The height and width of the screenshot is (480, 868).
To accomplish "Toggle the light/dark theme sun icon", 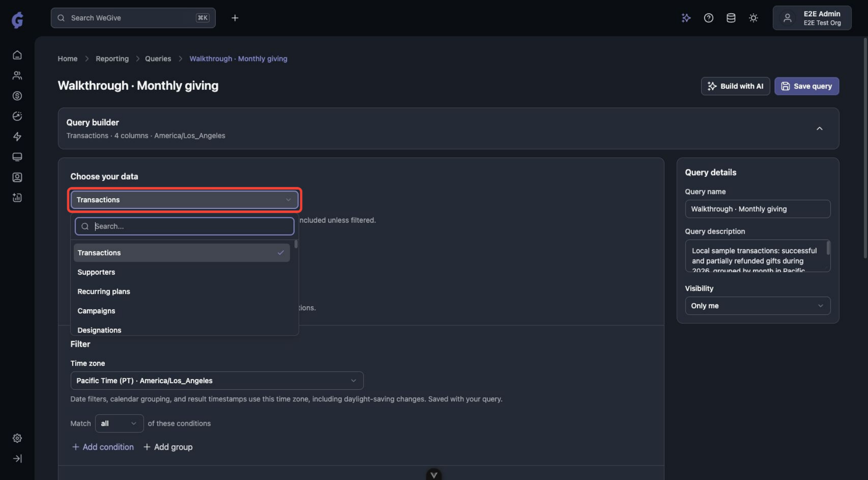I will point(753,18).
